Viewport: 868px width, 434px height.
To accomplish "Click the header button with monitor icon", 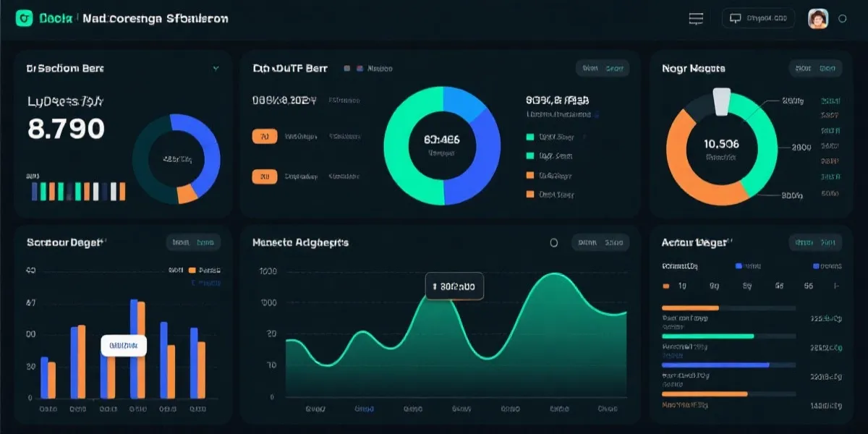I will point(758,19).
